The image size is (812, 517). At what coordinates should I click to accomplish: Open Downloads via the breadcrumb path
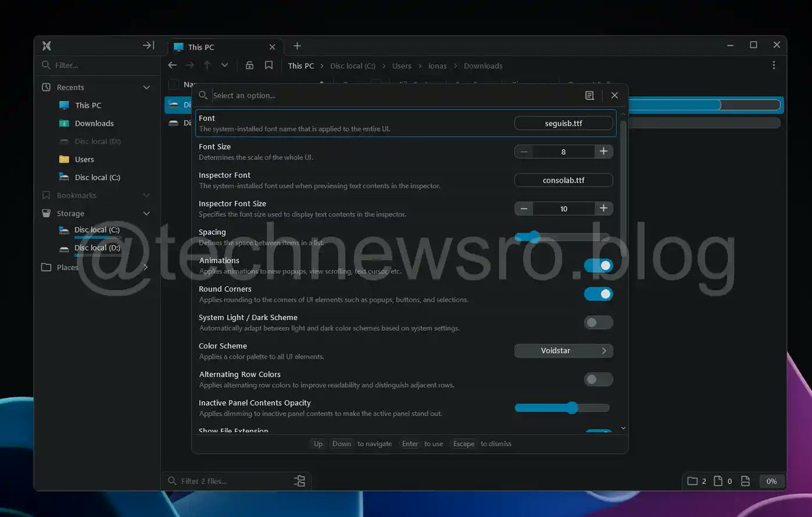pyautogui.click(x=482, y=66)
